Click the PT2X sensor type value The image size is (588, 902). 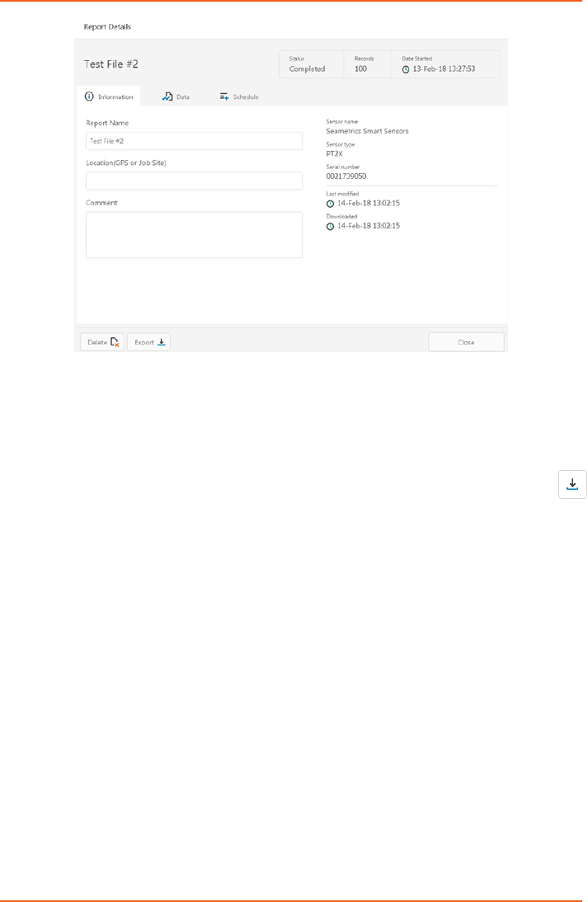coord(335,153)
